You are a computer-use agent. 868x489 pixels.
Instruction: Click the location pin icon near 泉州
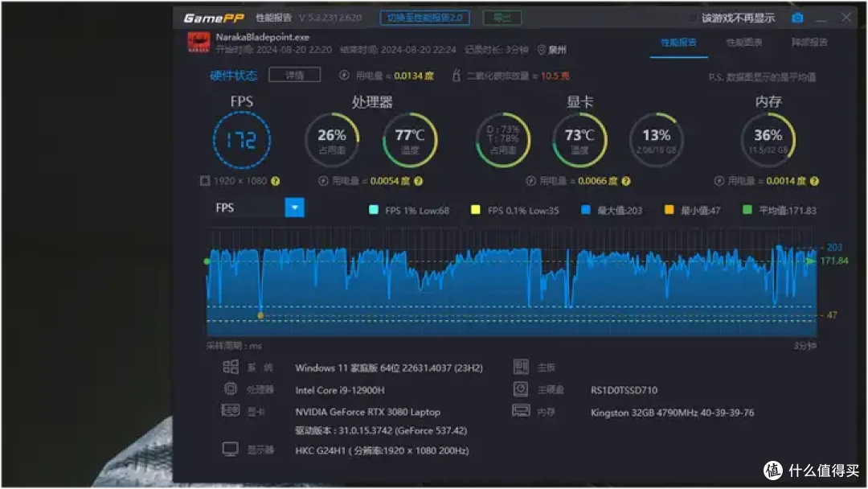point(542,50)
